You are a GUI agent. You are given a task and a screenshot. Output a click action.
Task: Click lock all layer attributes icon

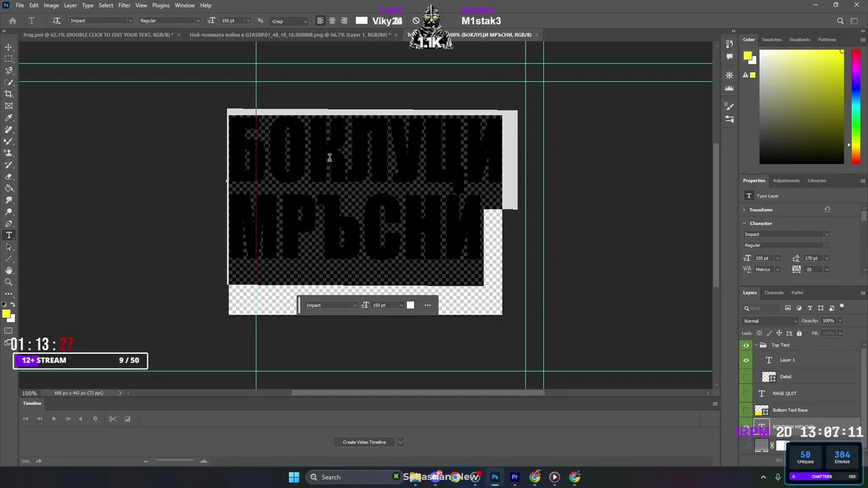pyautogui.click(x=799, y=333)
